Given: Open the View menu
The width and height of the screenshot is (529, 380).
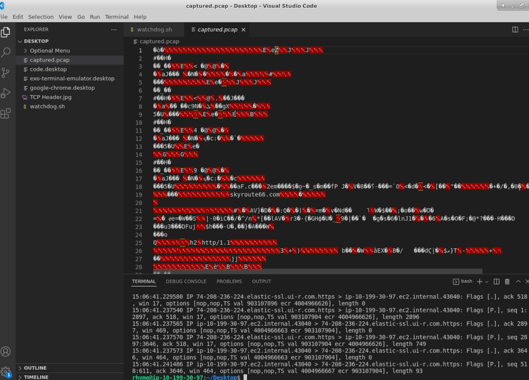Looking at the screenshot, I should click(65, 17).
